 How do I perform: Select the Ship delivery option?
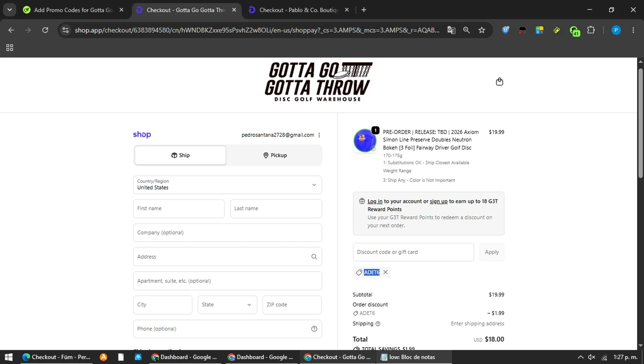[x=180, y=155]
